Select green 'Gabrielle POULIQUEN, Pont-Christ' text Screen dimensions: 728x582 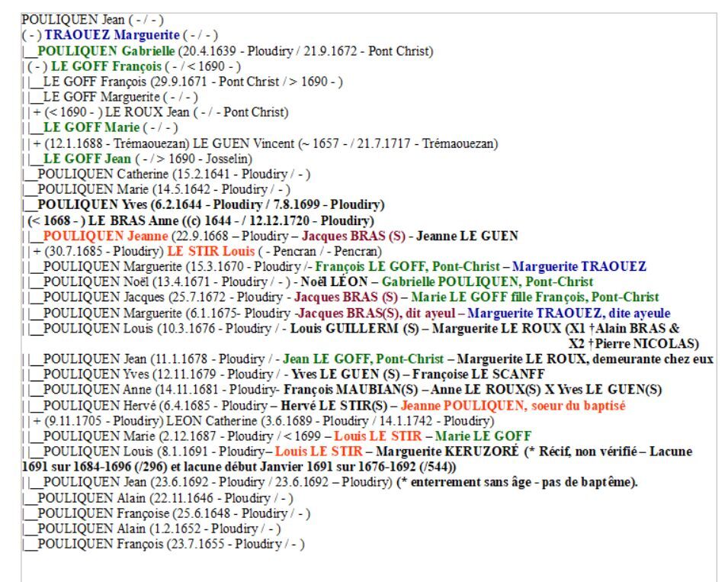[488, 282]
